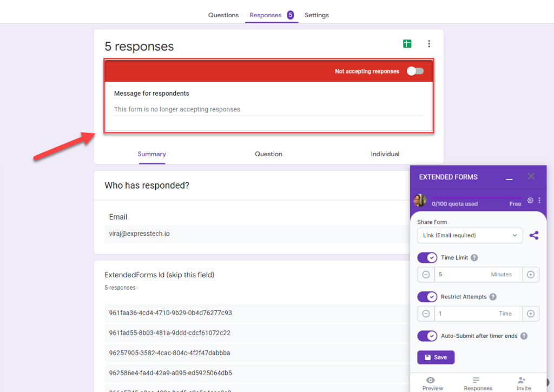Increase time limit minutes with plus button

coord(530,275)
